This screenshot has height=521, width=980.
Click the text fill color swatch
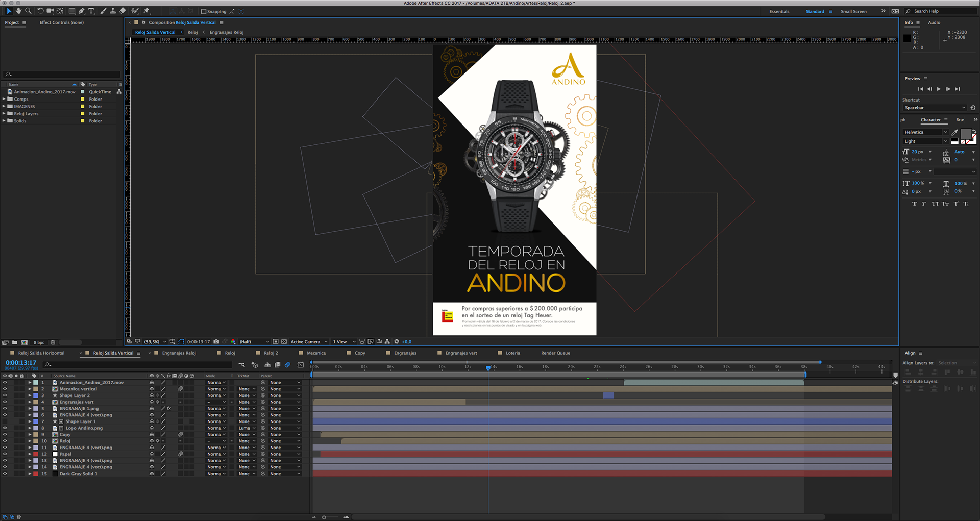pyautogui.click(x=966, y=134)
